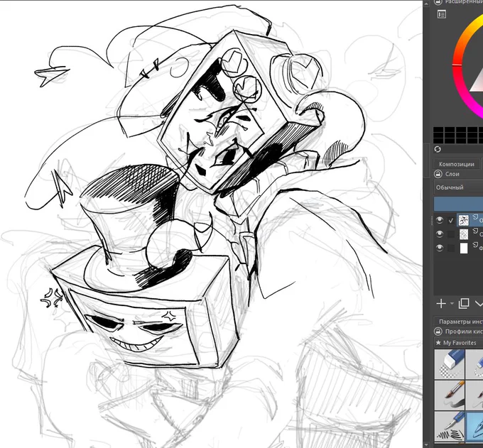The height and width of the screenshot is (448, 483).
Task: Select the orange-handled paintbrush preset
Action: coord(450,395)
